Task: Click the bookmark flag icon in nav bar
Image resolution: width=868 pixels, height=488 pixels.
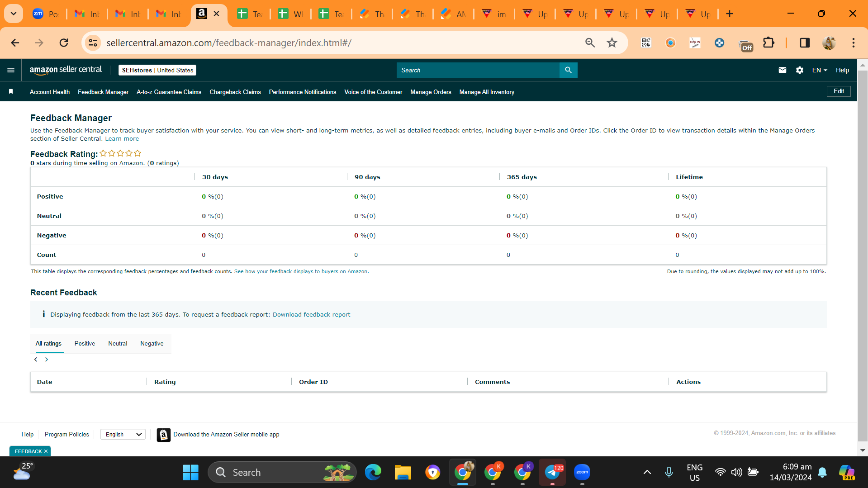Action: click(x=11, y=92)
